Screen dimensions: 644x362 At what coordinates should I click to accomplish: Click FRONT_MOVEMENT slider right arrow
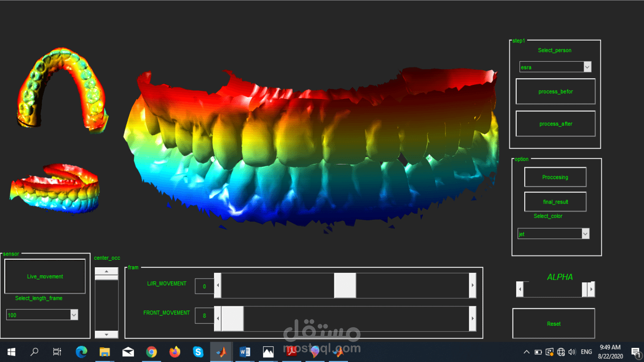(472, 319)
